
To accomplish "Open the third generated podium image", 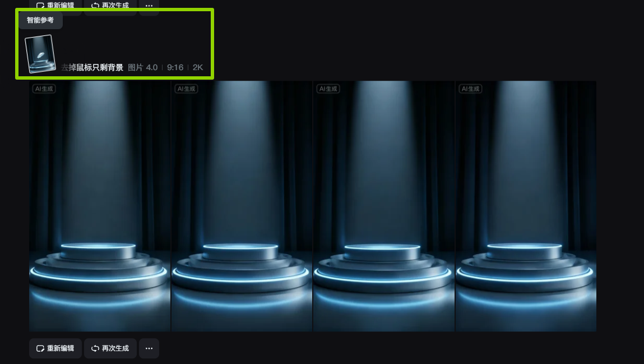I will tap(383, 206).
